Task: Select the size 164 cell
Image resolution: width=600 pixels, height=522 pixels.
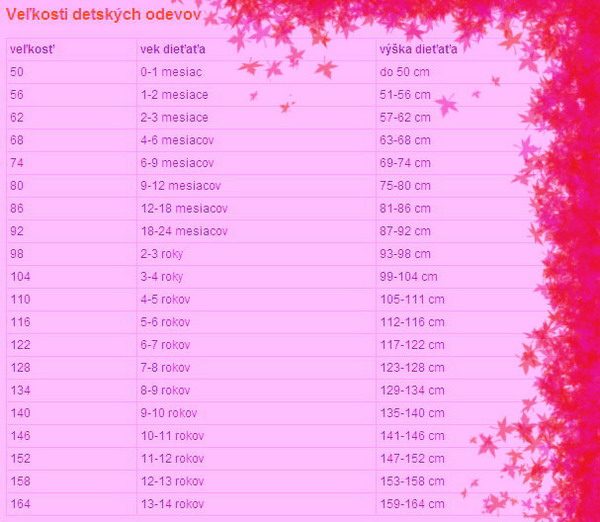Action: pos(20,504)
